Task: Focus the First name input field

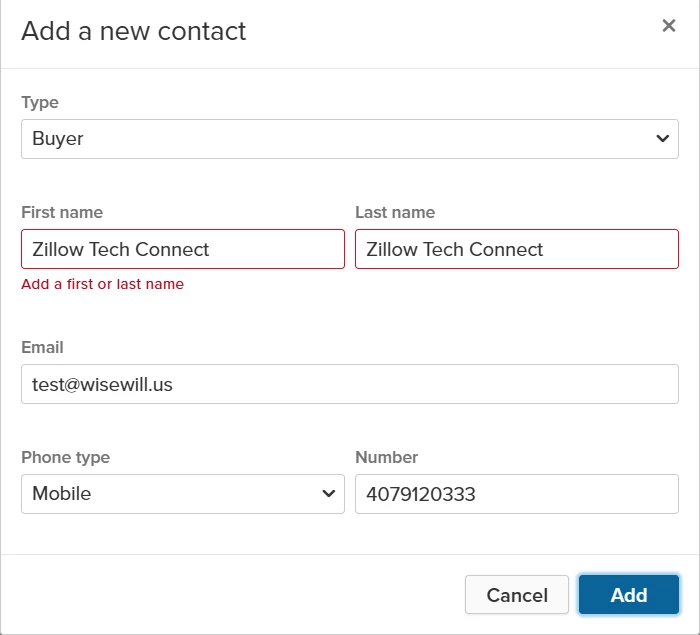Action: click(x=183, y=249)
